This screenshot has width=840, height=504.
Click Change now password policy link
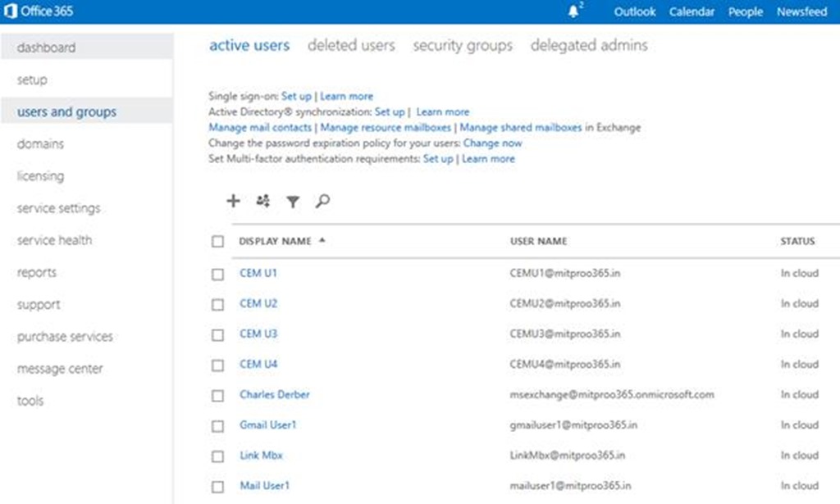tap(492, 143)
